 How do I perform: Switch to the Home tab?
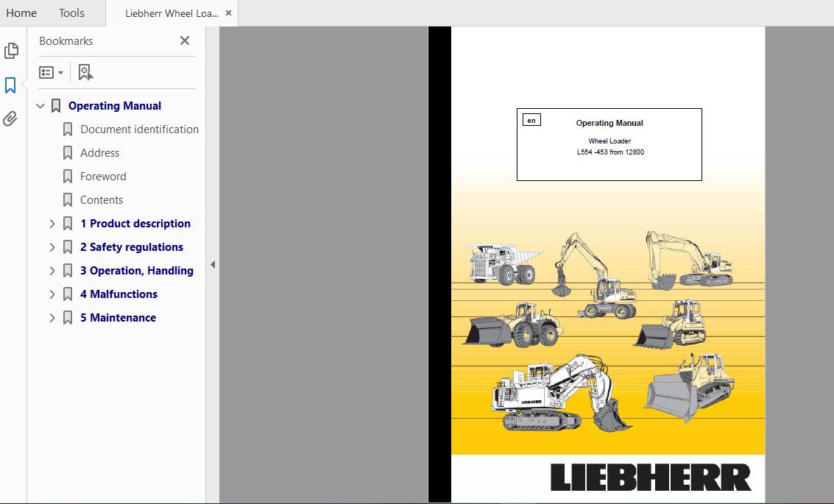click(21, 13)
